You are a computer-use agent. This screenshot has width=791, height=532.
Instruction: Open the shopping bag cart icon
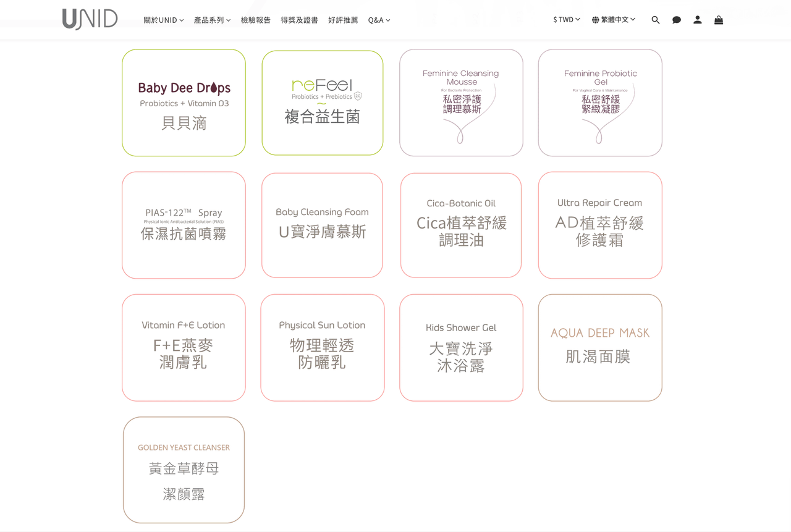[x=718, y=20]
